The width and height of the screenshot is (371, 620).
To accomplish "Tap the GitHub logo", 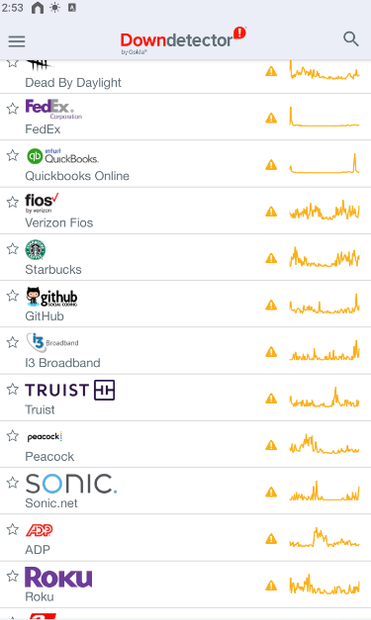I will click(51, 297).
